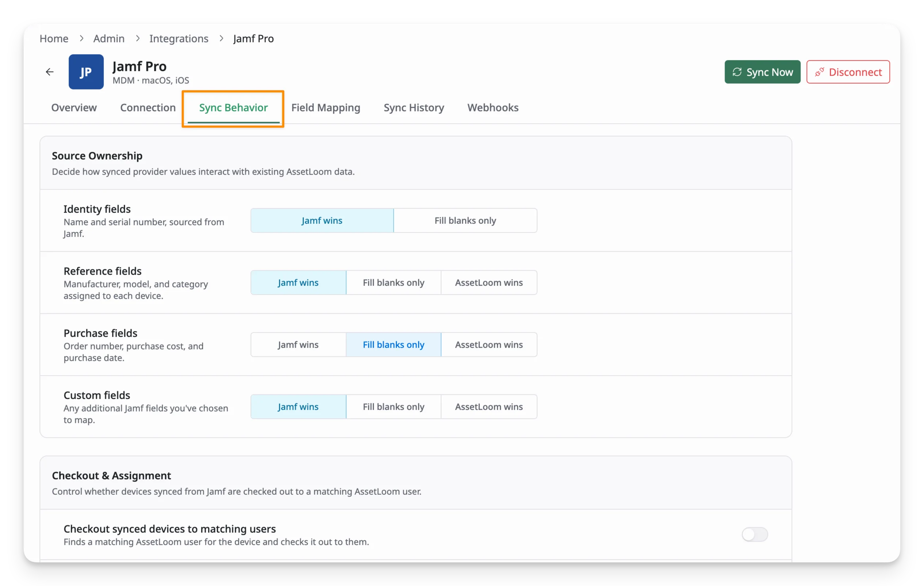Choose Jamf wins for Reference fields

tap(298, 283)
